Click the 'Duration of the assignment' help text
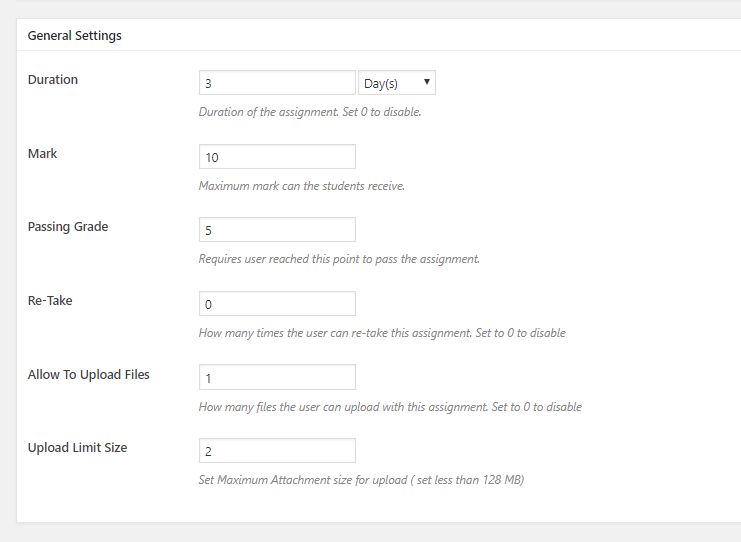This screenshot has width=741, height=542. click(310, 112)
